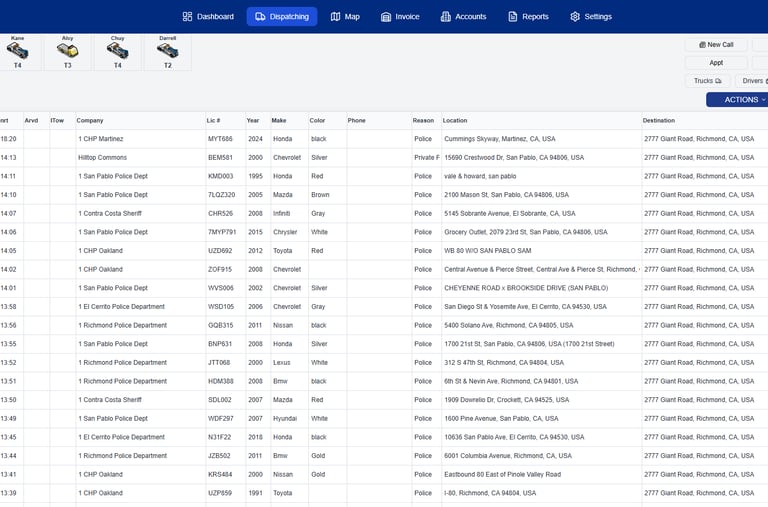768x507 pixels.
Task: Click the Private reason cell for Hilltop Commons
Action: 427,158
